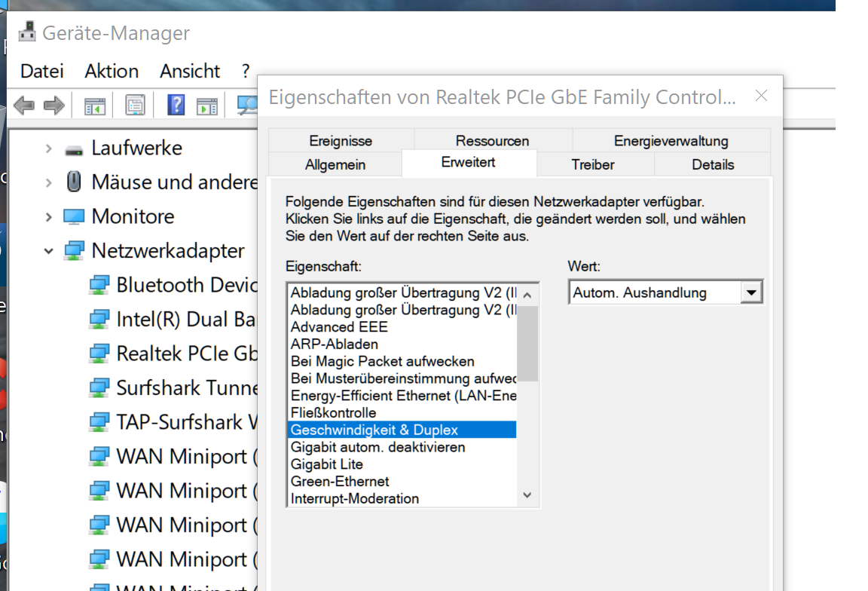The height and width of the screenshot is (591, 868).
Task: Click the TAP-Surfshark adapter icon
Action: pyautogui.click(x=99, y=422)
